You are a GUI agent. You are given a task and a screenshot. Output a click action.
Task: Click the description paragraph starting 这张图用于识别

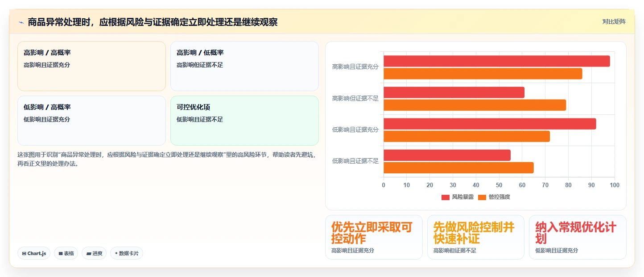pyautogui.click(x=167, y=159)
